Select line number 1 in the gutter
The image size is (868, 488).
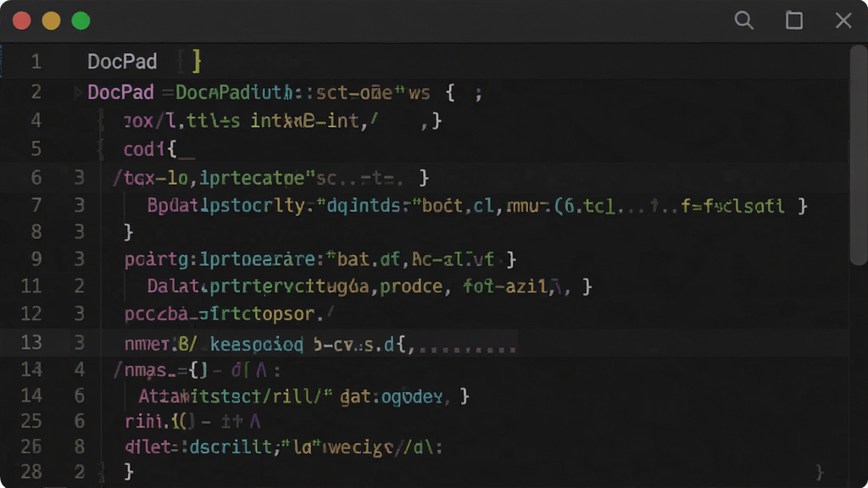click(36, 61)
